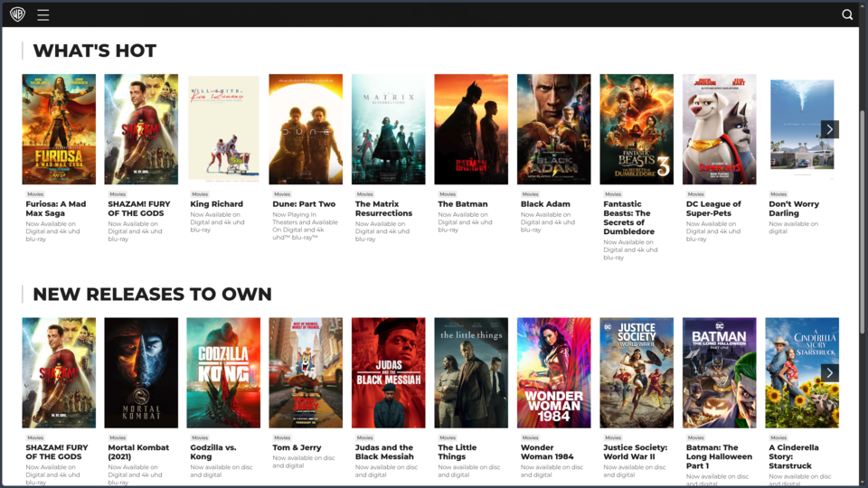Open the Furiosa: A Mad Max Saga poster
The image size is (868, 488).
pyautogui.click(x=59, y=129)
